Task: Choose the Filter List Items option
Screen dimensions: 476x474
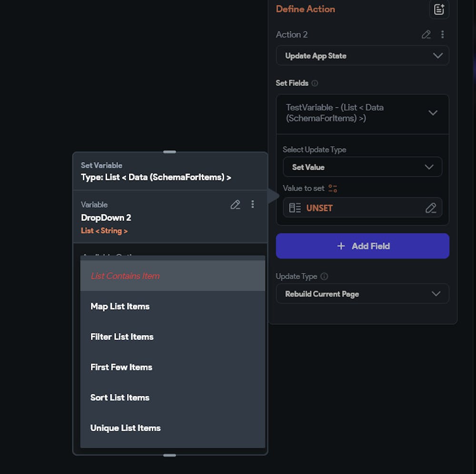Action: [122, 337]
